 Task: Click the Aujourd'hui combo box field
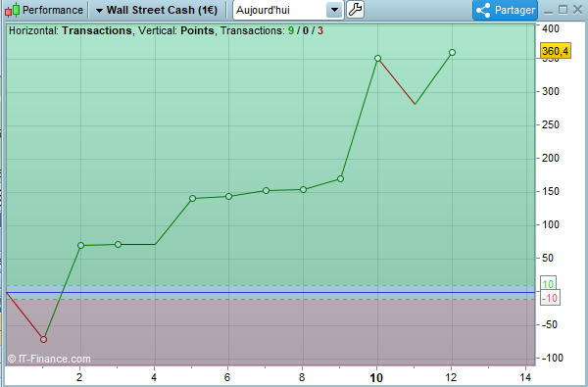[x=288, y=10]
